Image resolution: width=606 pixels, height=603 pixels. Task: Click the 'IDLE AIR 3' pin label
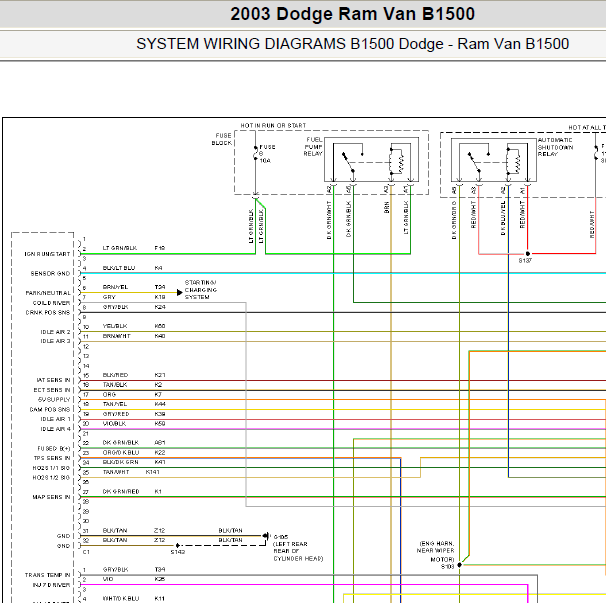(55, 341)
